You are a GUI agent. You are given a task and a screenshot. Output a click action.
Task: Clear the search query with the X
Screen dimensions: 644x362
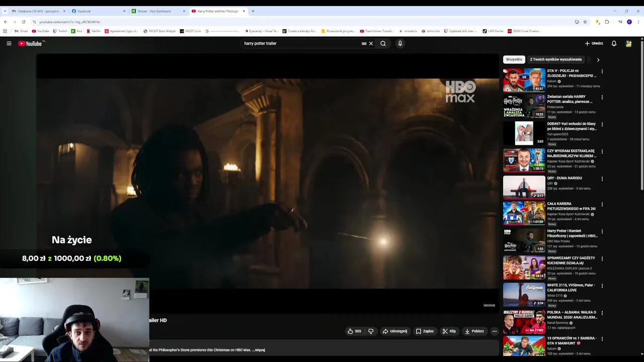pos(371,43)
